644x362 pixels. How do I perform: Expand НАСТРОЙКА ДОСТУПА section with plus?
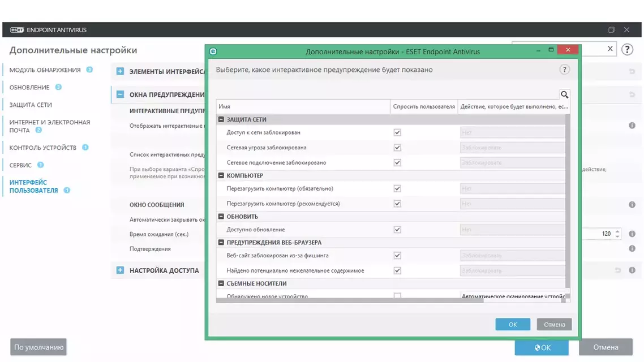[120, 270]
